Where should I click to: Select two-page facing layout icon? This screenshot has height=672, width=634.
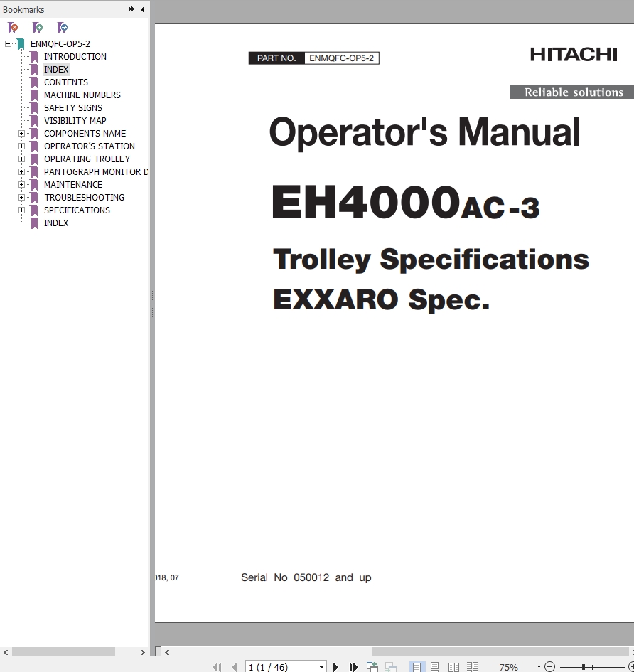453,667
